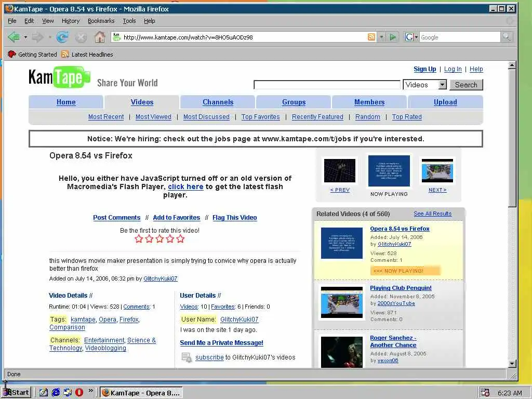Click the Show Desktop quick launch icon

(43, 393)
